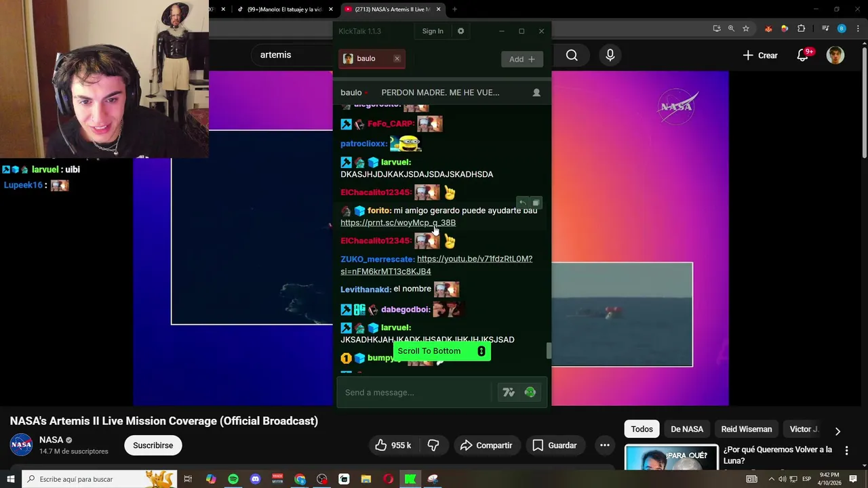
Task: Click Guardar save button
Action: click(x=555, y=445)
